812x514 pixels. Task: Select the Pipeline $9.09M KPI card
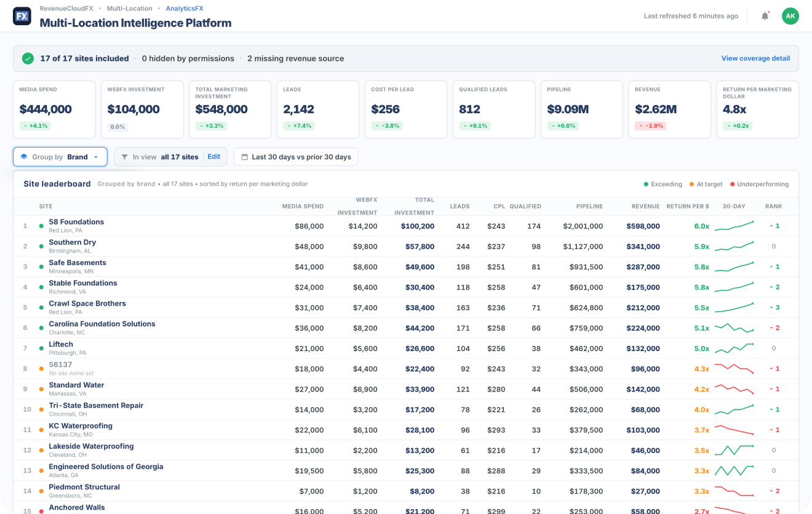[582, 109]
